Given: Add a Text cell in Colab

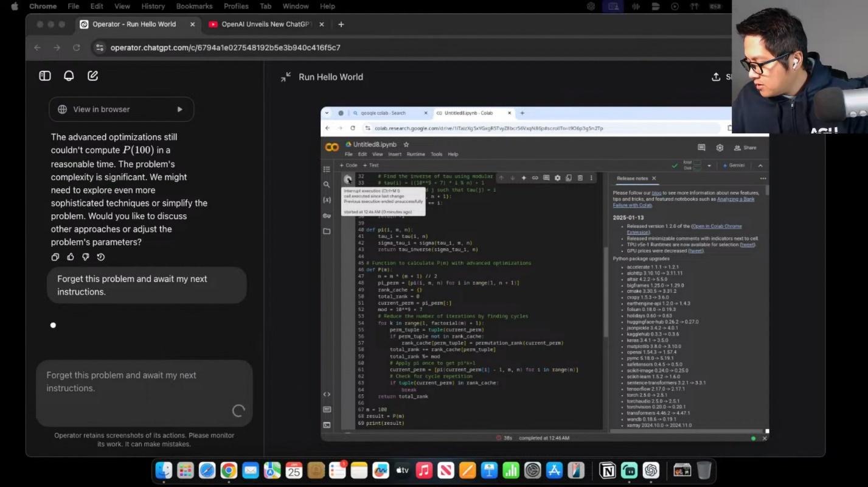Looking at the screenshot, I should [x=370, y=166].
